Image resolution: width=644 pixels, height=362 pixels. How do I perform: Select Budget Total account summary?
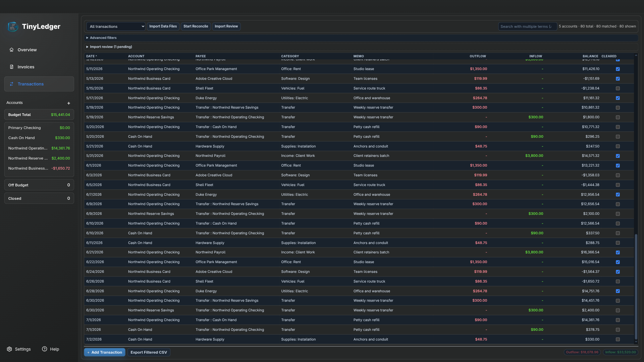click(39, 115)
